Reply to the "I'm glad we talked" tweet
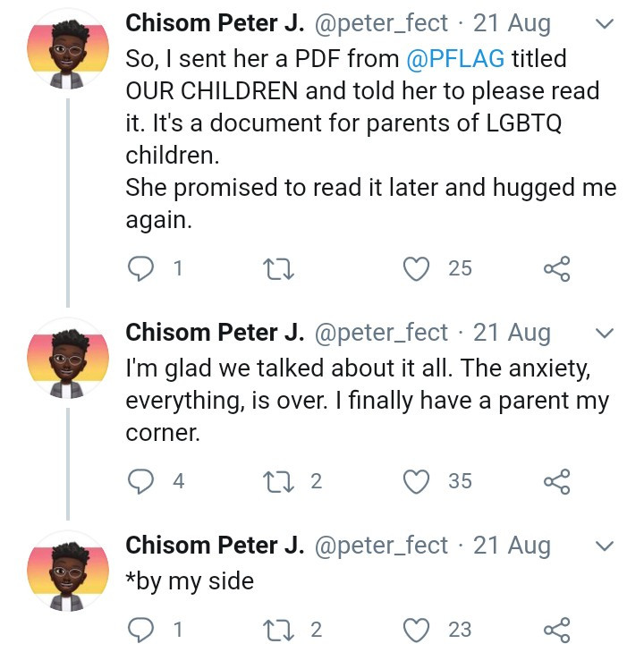644x652 pixels. [140, 481]
